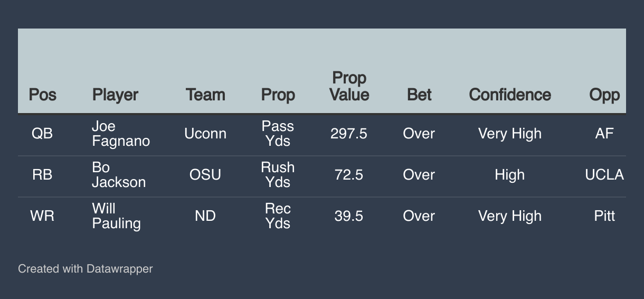
Task: Click the Uconn team cell
Action: pyautogui.click(x=205, y=134)
